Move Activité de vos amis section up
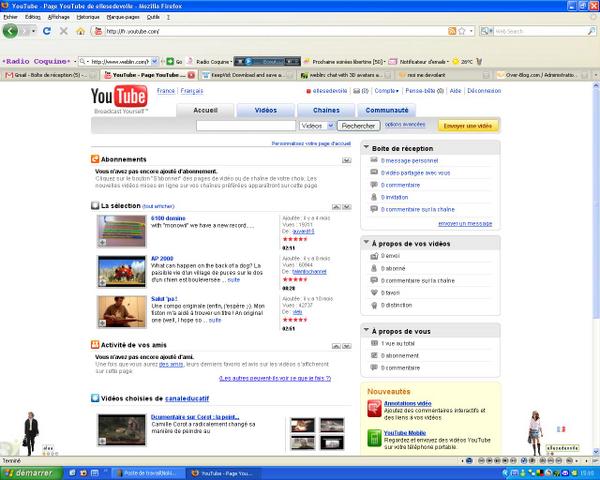Image resolution: width=600 pixels, height=480 pixels. (x=336, y=346)
